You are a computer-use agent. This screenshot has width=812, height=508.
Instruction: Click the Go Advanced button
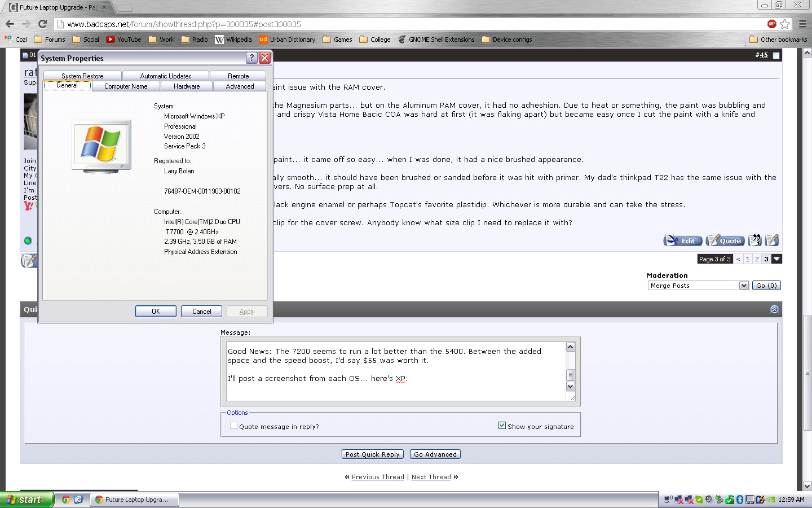pyautogui.click(x=435, y=454)
